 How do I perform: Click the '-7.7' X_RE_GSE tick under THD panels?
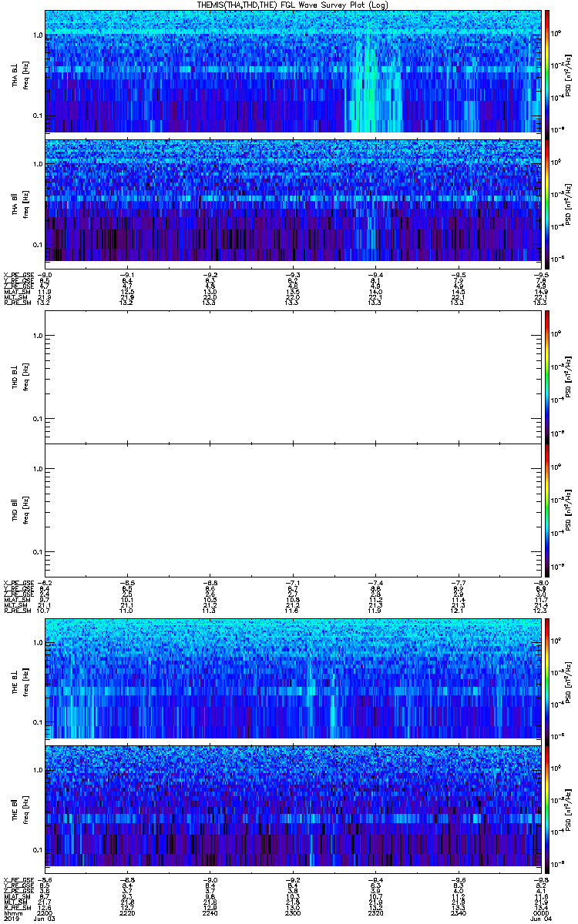tap(458, 583)
